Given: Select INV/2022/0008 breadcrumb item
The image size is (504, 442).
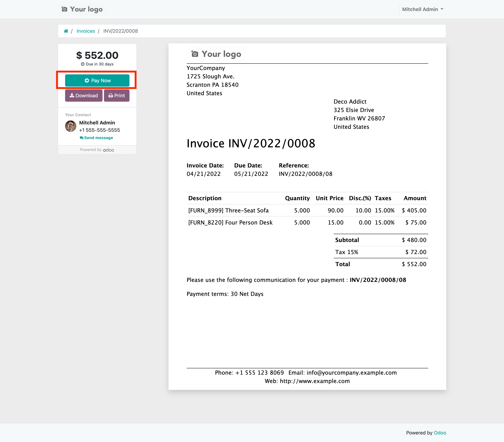Looking at the screenshot, I should click(x=120, y=31).
